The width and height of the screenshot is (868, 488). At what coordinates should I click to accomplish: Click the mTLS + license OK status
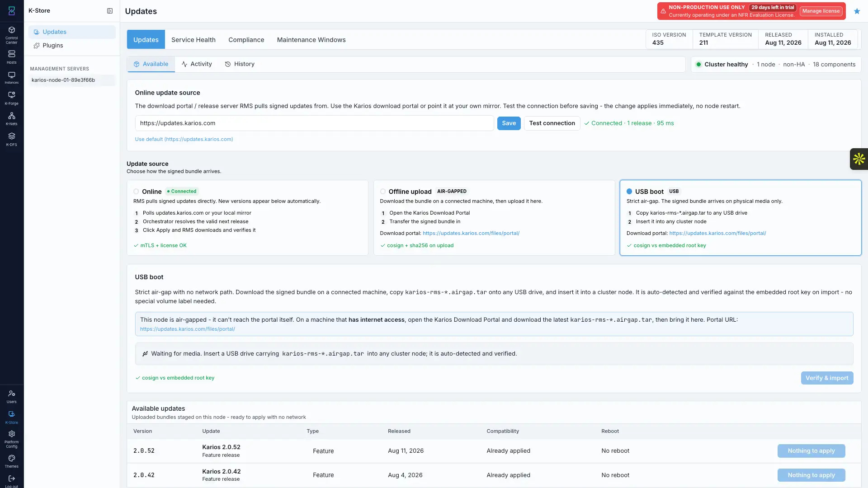tap(160, 246)
